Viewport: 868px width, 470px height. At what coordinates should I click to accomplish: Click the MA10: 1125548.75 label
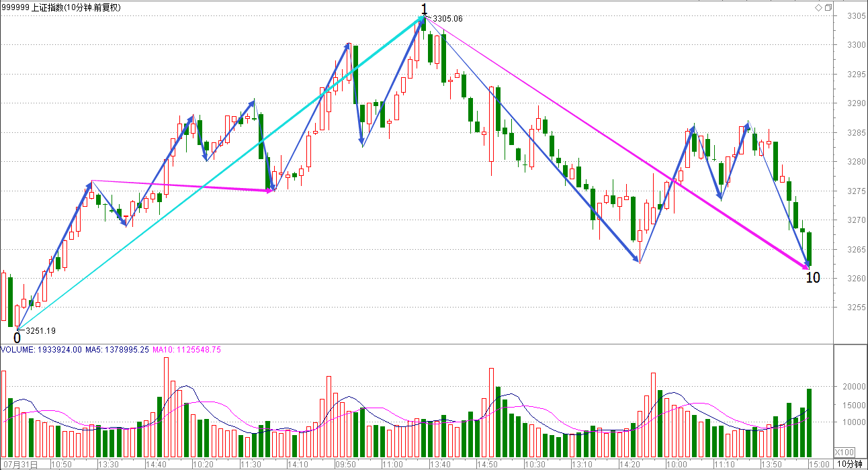click(187, 349)
